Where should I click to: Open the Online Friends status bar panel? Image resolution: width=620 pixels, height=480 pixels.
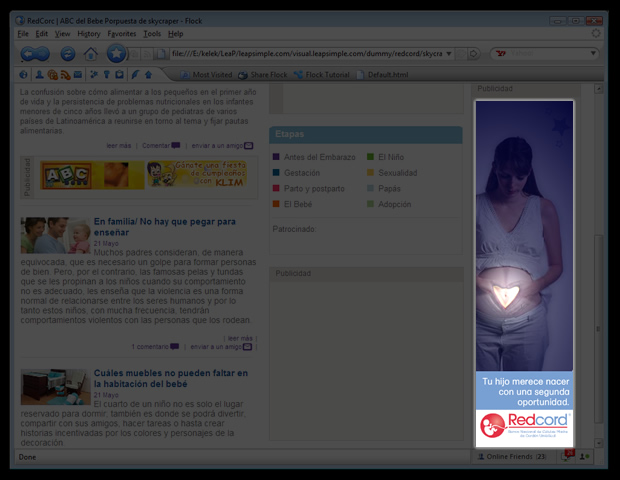[x=510, y=456]
